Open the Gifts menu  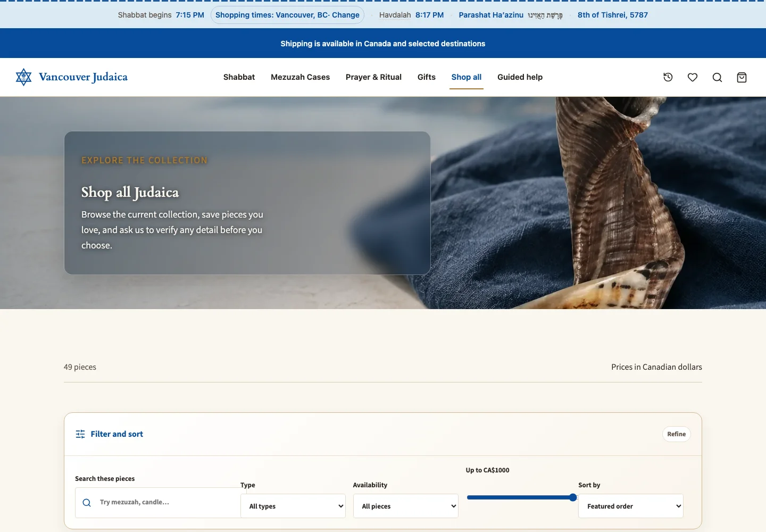(427, 77)
